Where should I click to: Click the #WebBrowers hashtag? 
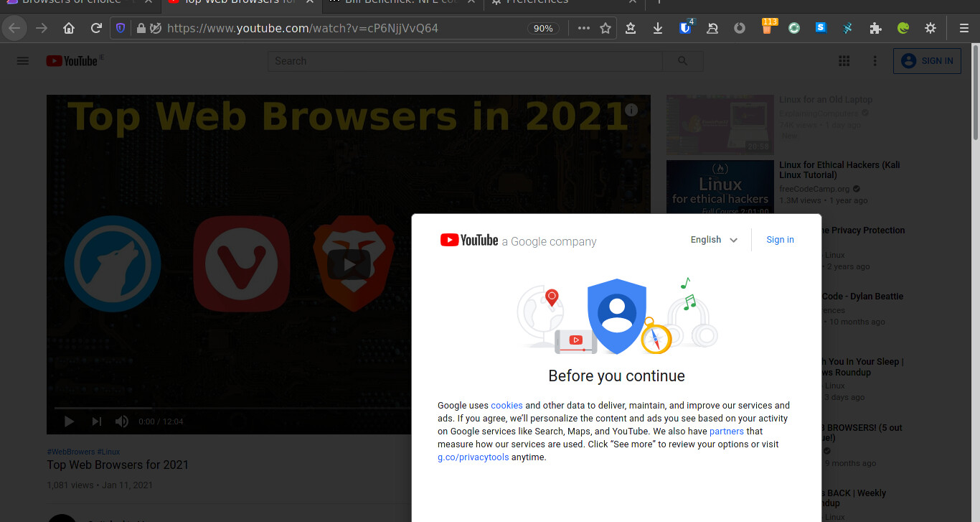click(x=71, y=452)
